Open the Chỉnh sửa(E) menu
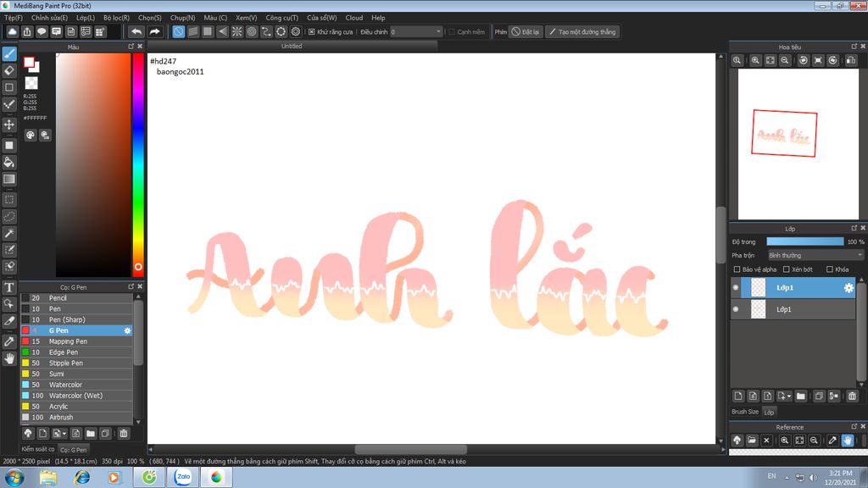 (x=49, y=18)
